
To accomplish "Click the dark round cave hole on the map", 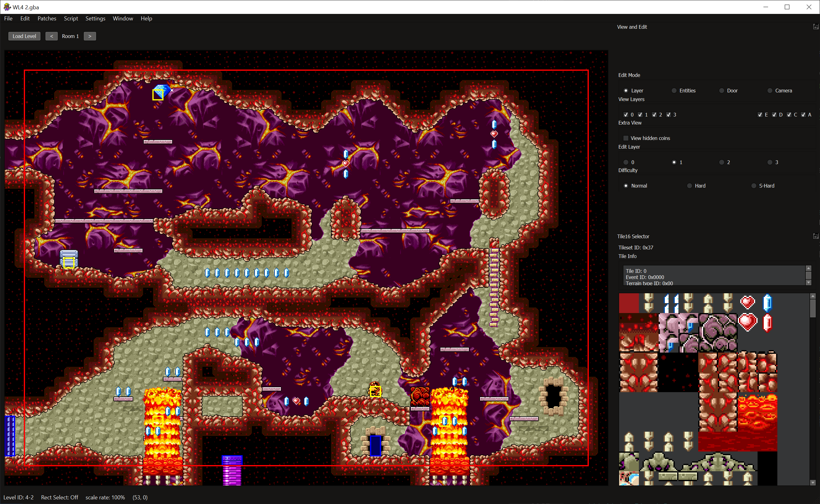I will 553,396.
